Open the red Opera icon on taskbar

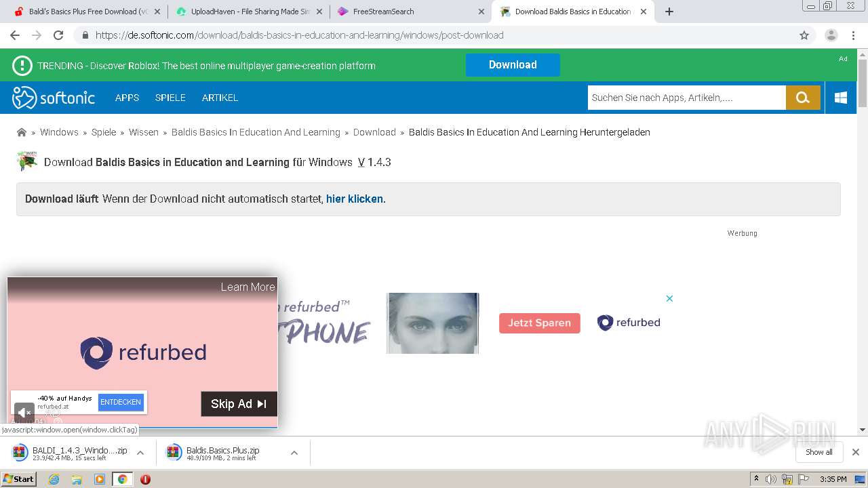click(145, 479)
